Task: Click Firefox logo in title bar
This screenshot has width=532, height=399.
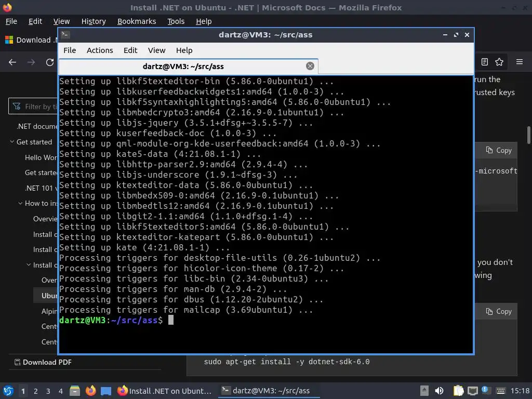Action: [7, 7]
